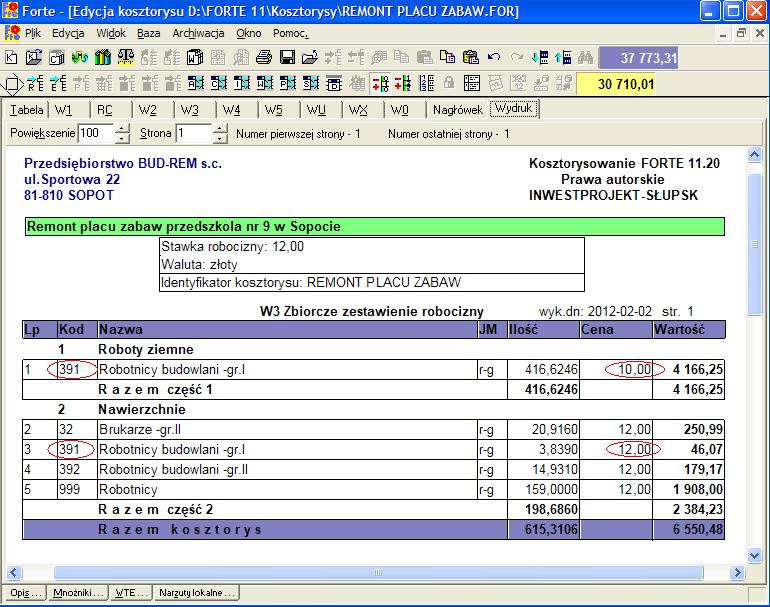
Task: Undo with the curved arrow icon
Action: click(494, 57)
